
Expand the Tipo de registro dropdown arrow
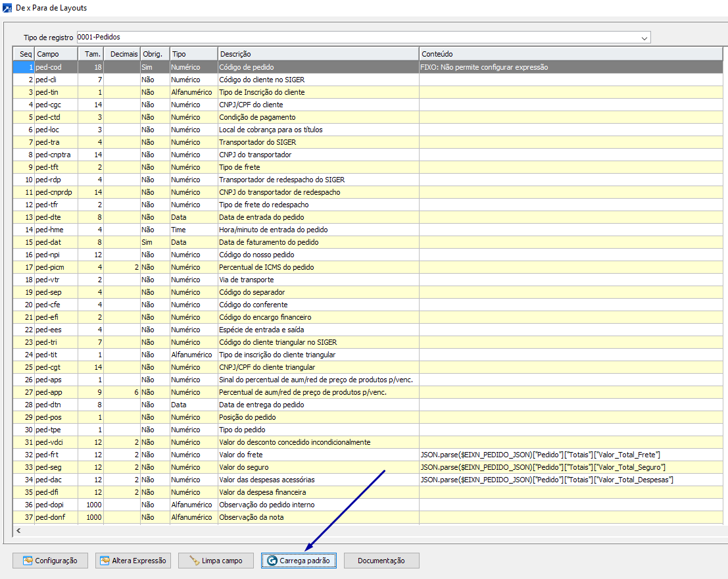pyautogui.click(x=644, y=38)
